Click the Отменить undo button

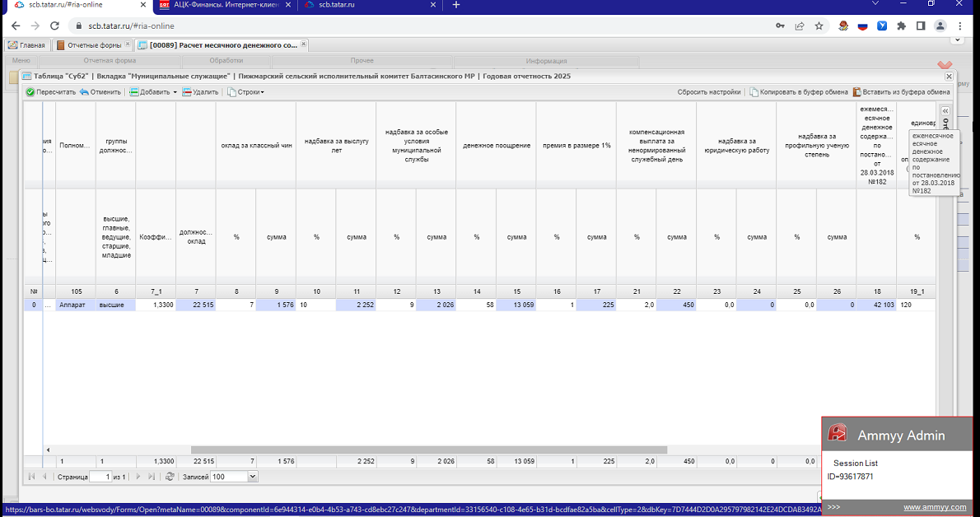tap(100, 92)
